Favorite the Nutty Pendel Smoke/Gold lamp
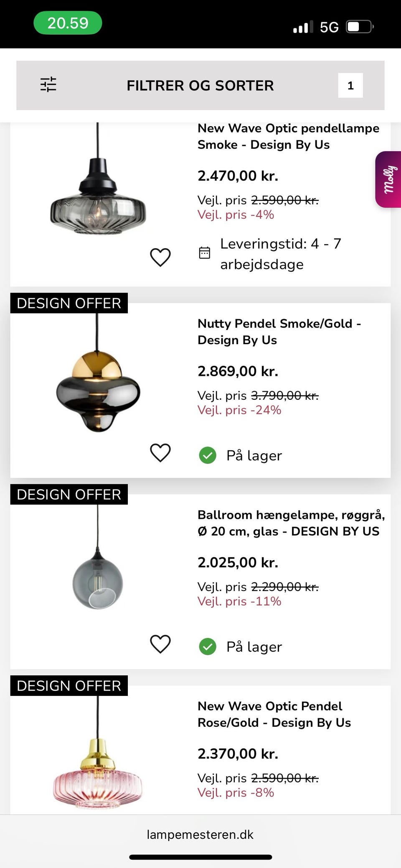The height and width of the screenshot is (868, 401). tap(160, 453)
